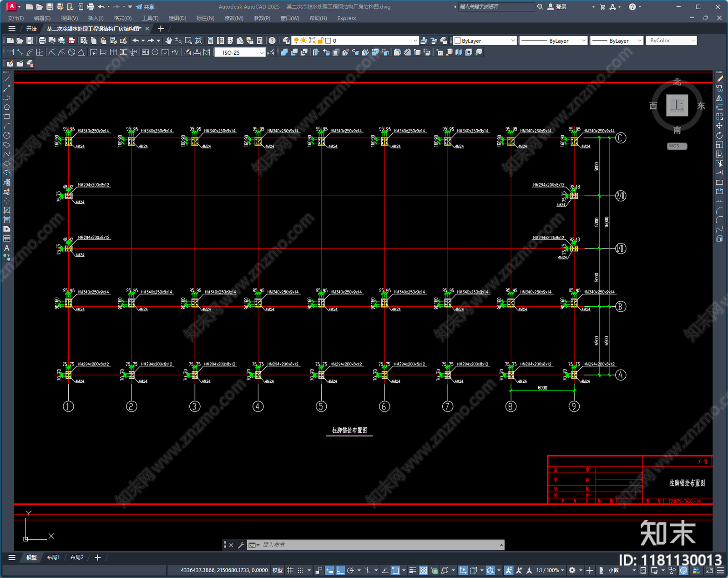728x578 pixels.
Task: Open Layer Properties Manager
Action: tap(286, 41)
